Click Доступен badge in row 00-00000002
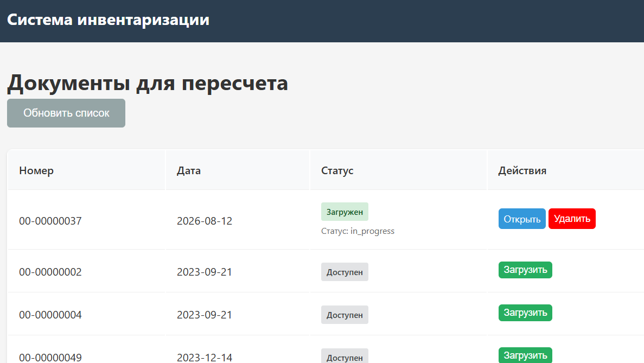The width and height of the screenshot is (644, 363). pyautogui.click(x=345, y=272)
